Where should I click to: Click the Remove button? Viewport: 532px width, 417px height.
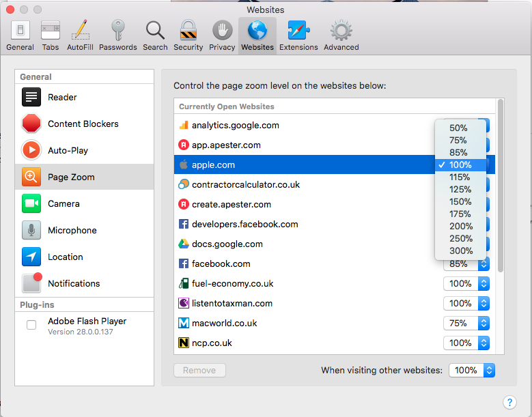pos(199,370)
